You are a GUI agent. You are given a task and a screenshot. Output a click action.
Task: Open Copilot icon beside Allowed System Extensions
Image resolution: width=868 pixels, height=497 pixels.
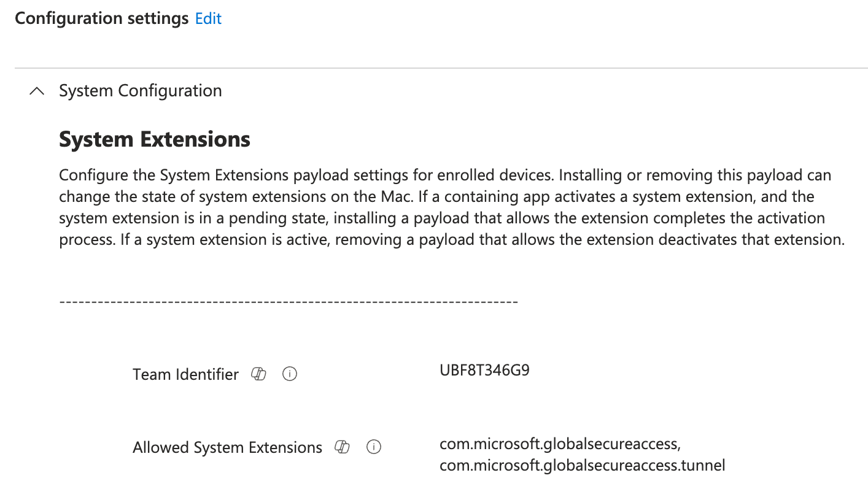tap(343, 447)
